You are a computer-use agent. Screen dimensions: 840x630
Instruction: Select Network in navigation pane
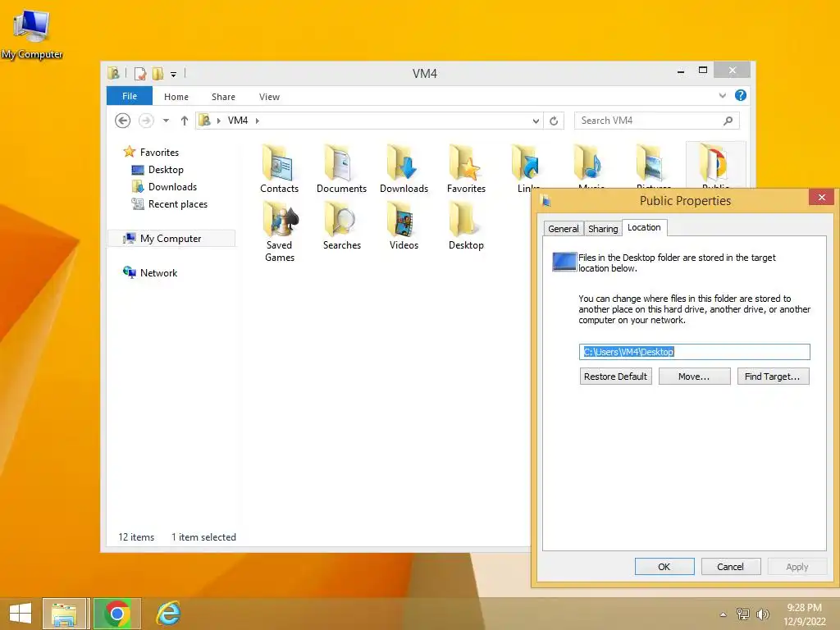click(158, 272)
